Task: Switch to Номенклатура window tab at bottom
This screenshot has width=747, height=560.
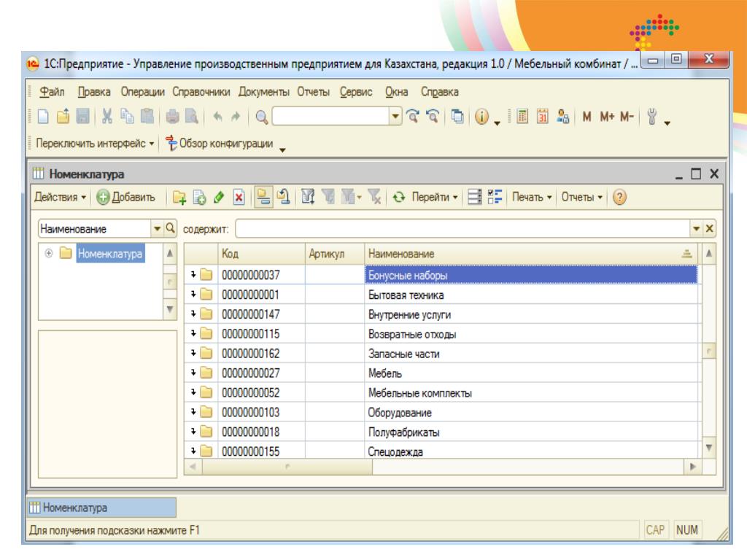Action: click(x=102, y=507)
